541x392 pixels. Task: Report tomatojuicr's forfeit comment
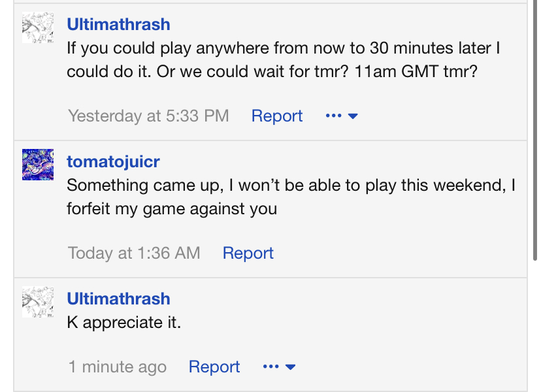pyautogui.click(x=248, y=253)
